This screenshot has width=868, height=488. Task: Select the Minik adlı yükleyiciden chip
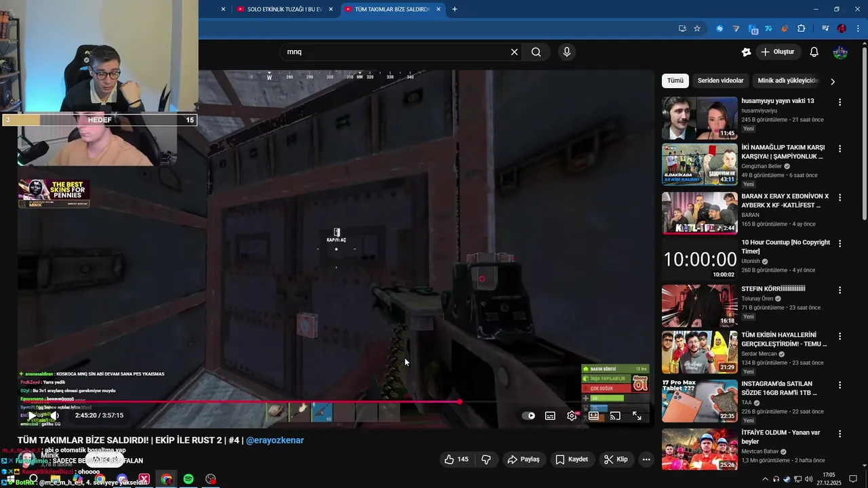pos(788,81)
